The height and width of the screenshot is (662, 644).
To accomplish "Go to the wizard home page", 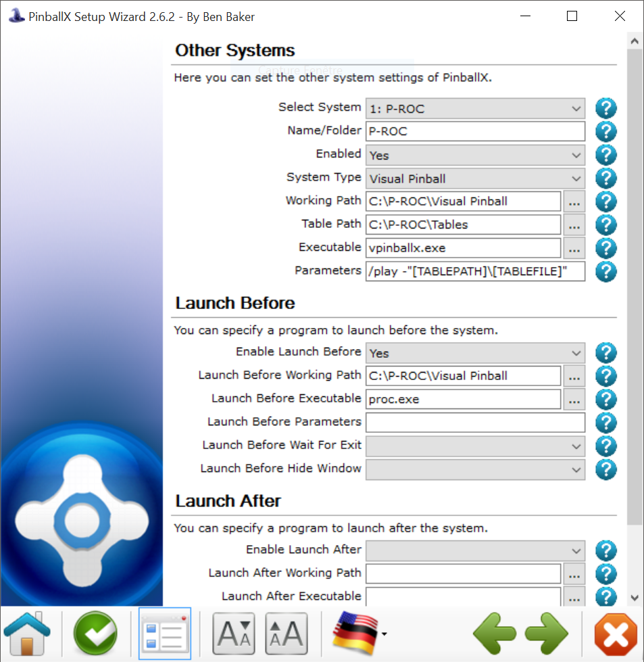I will (27, 634).
